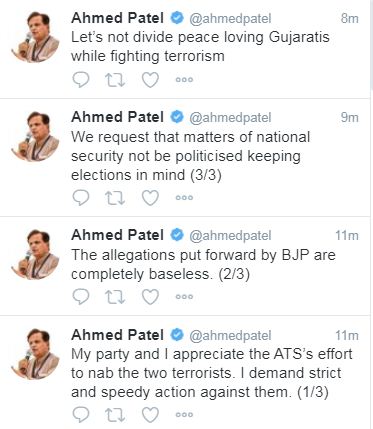This screenshot has width=373, height=429.
Task: Open more options on the (1/3) tweet
Action: 184,414
